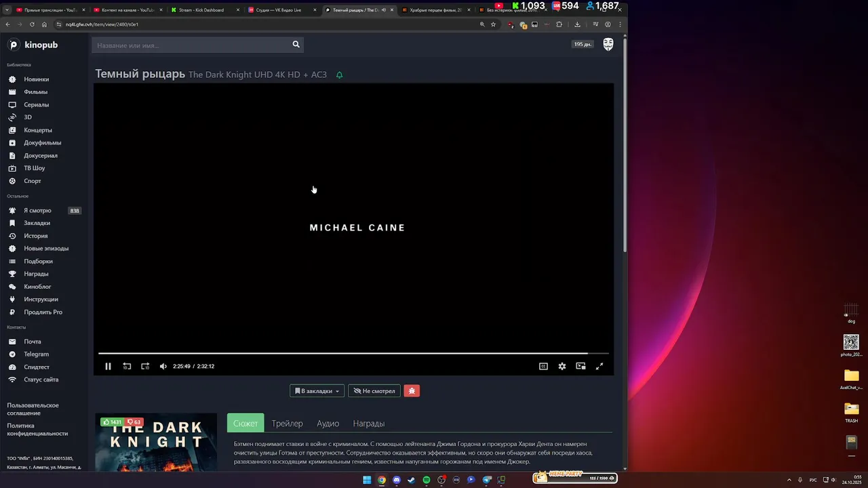This screenshot has height=488, width=868.
Task: Open Новинки in sidebar
Action: (x=36, y=79)
